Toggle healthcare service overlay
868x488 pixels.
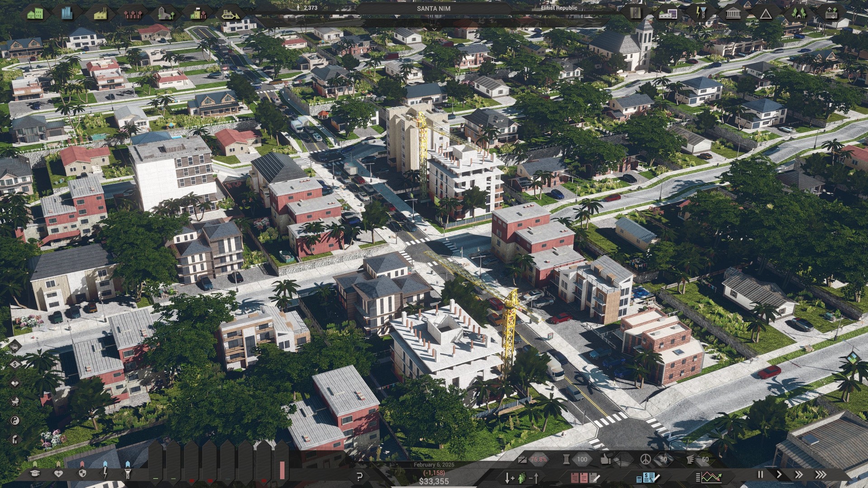(x=58, y=472)
